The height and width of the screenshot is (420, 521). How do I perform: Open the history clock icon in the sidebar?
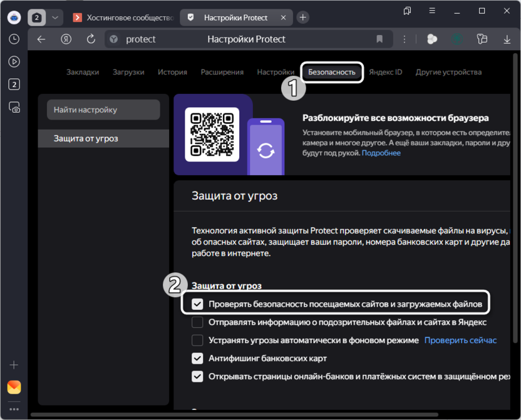14,39
